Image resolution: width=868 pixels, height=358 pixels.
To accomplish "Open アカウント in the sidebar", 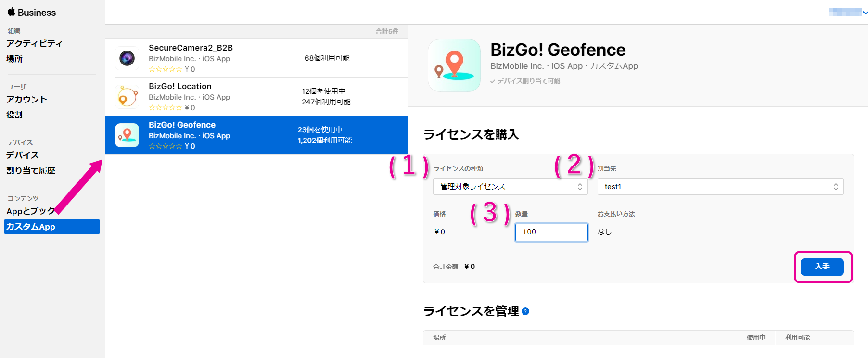I will [26, 100].
